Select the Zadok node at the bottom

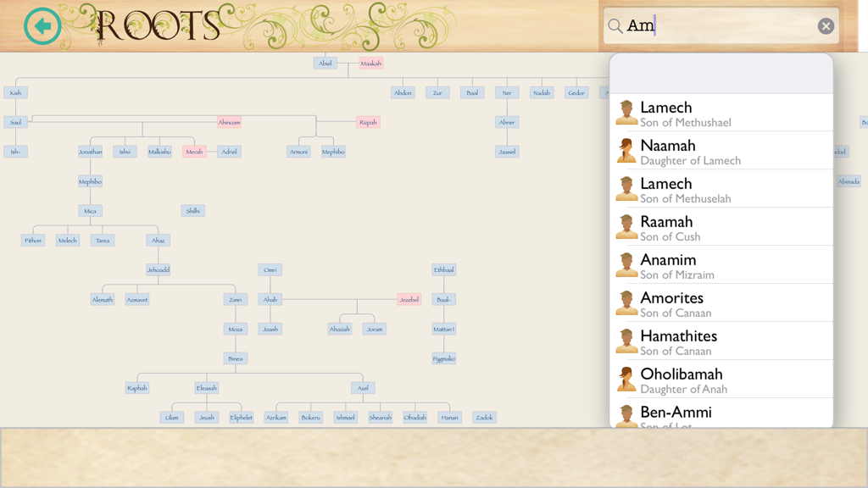tap(483, 417)
